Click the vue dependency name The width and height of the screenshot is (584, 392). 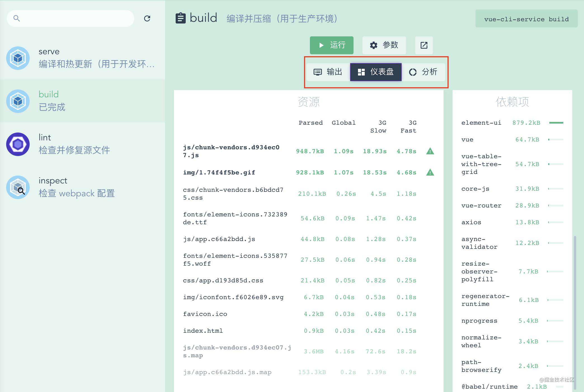pyautogui.click(x=467, y=140)
